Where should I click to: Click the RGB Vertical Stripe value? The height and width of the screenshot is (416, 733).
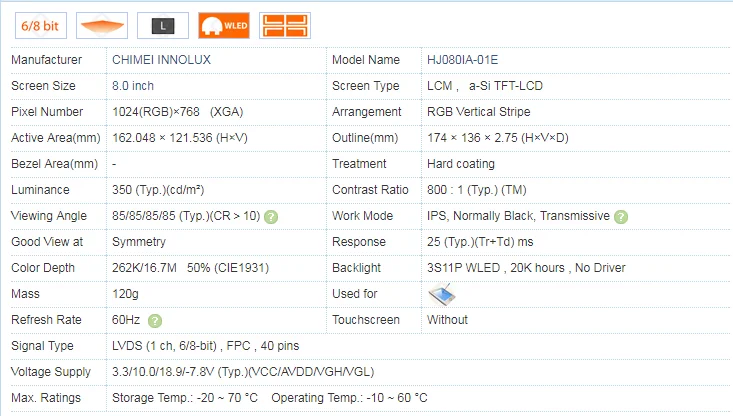[x=479, y=112]
